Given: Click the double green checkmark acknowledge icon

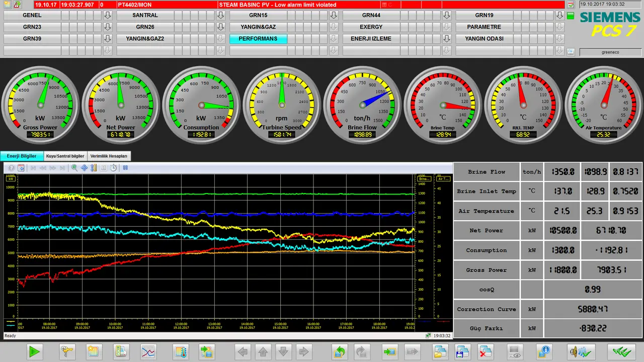Looking at the screenshot, I should tap(621, 351).
